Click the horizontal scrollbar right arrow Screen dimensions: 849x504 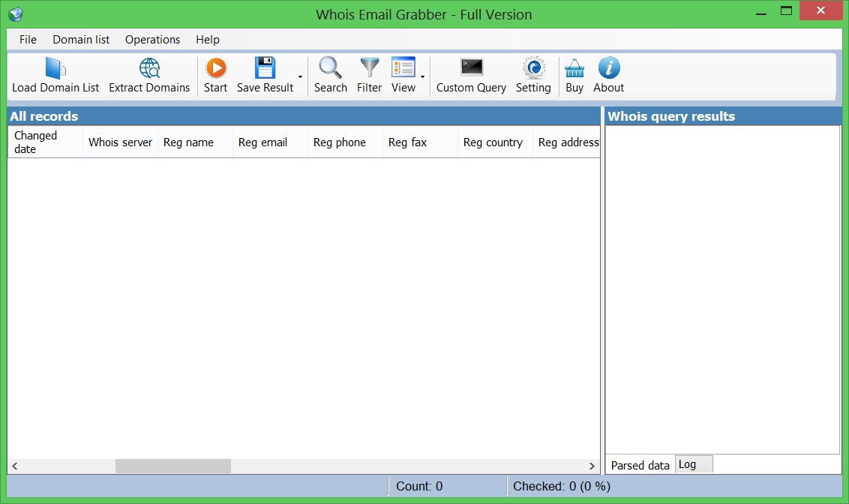592,466
